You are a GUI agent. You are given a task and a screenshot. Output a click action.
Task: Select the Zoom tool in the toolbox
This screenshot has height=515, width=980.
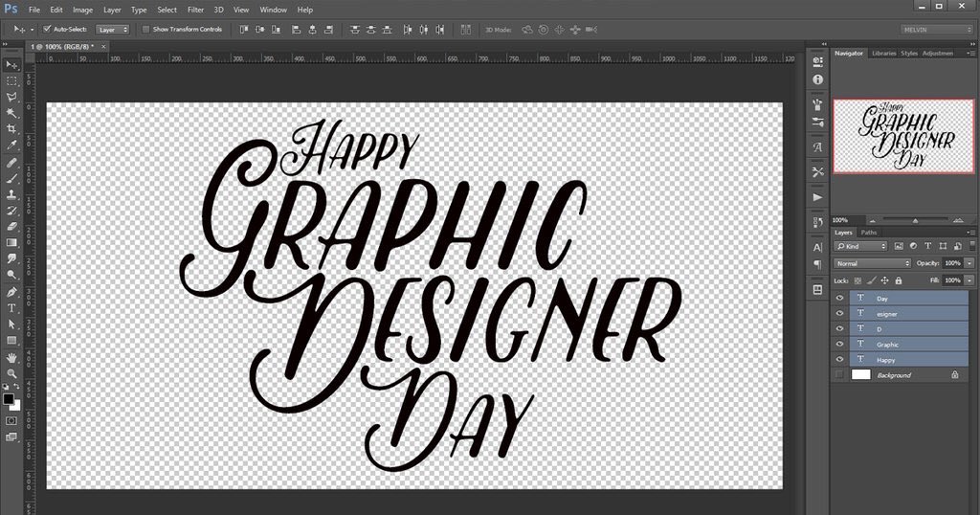tap(11, 373)
